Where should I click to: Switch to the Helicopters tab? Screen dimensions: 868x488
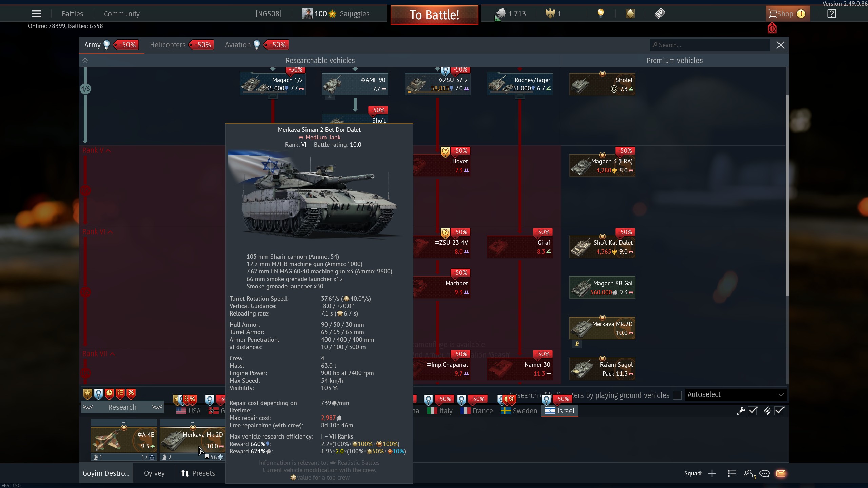pos(167,45)
